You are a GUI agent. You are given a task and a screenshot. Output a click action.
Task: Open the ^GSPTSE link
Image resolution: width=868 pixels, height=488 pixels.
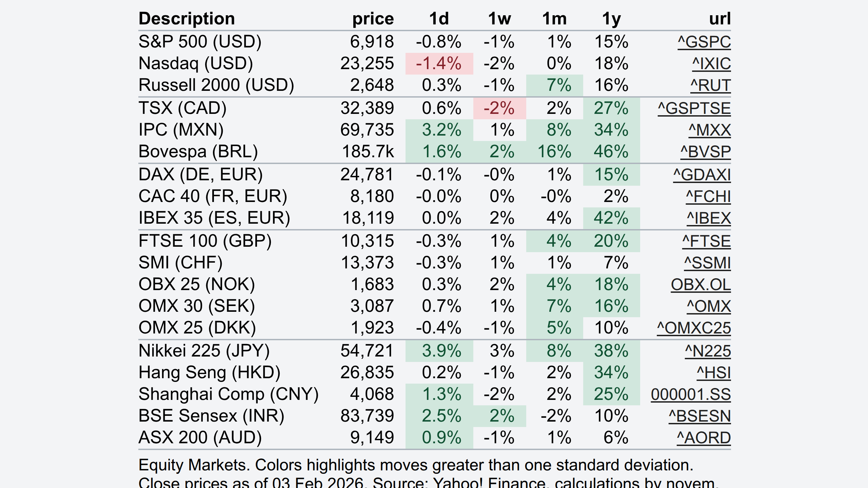tap(694, 108)
